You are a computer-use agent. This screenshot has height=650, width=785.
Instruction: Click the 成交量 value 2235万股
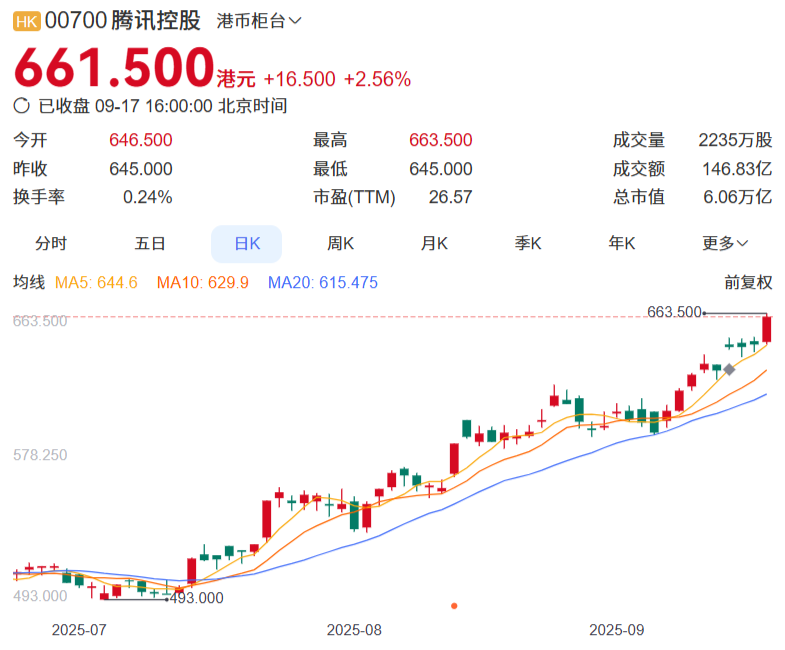[735, 140]
